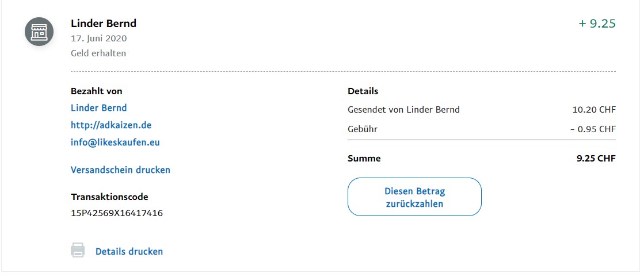Viewport: 644px width, 277px height.
Task: Click the bold Linder Bernd transaction title
Action: click(104, 24)
